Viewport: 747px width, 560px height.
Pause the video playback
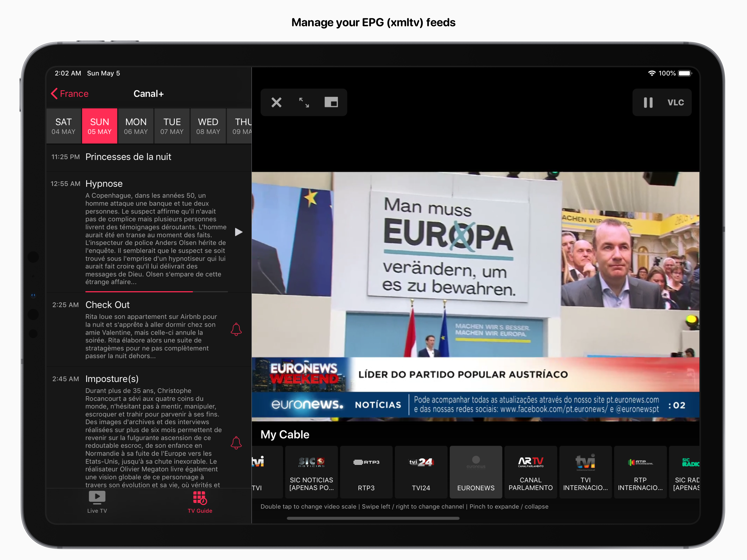(648, 102)
